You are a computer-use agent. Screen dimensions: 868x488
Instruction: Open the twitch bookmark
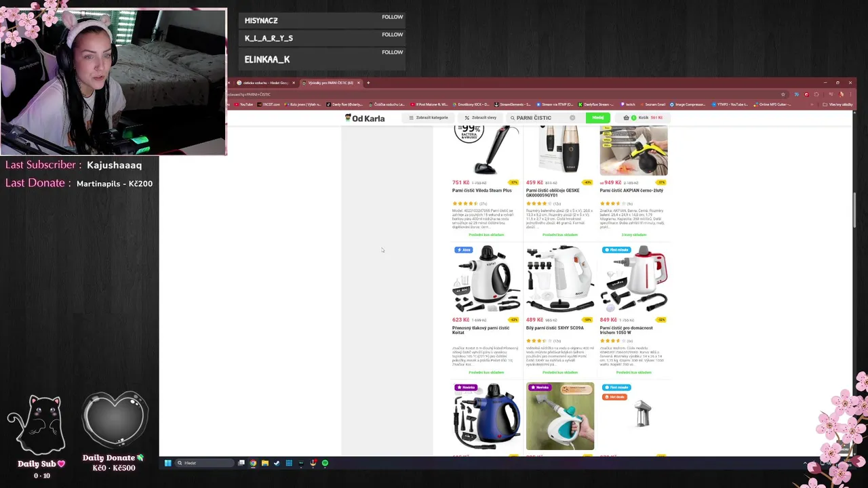[x=627, y=104]
